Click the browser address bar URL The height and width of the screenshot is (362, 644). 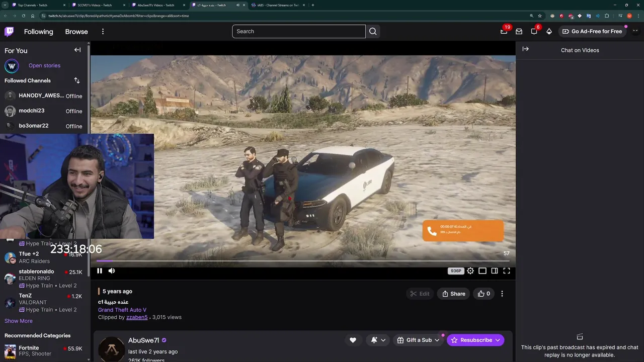[x=118, y=16]
